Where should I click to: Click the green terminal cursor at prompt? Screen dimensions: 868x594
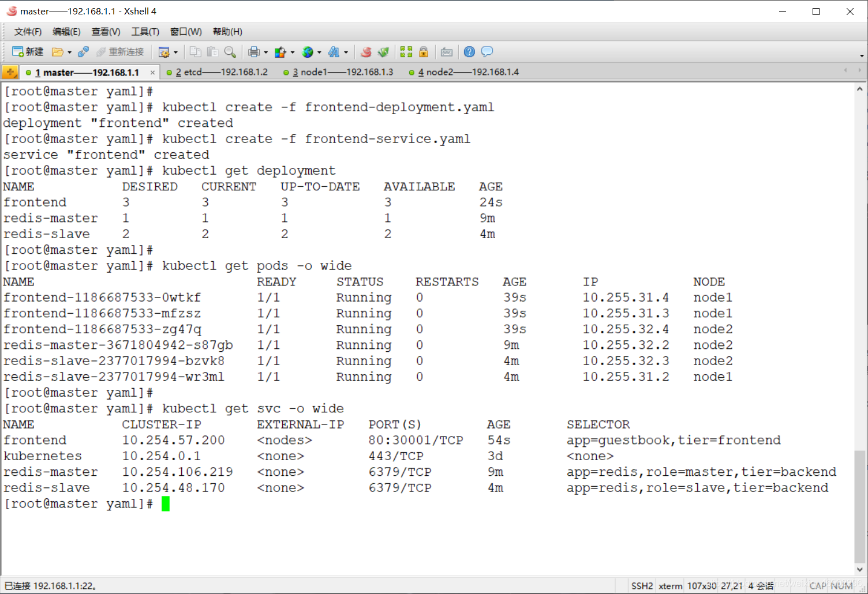click(166, 504)
